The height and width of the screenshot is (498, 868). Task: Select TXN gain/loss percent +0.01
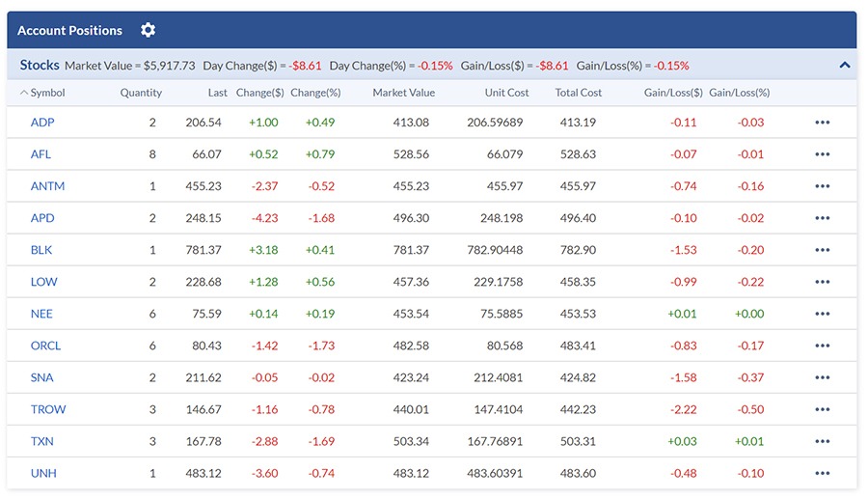(749, 441)
